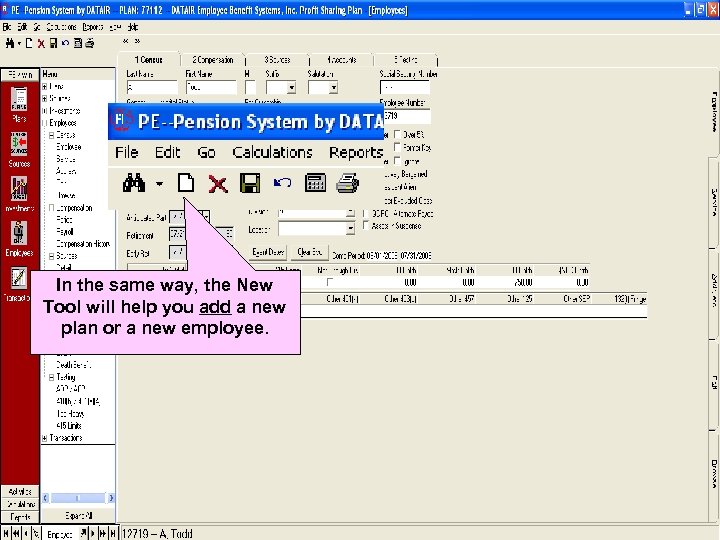The image size is (720, 540).
Task: Switch to the 2 Compensation tab
Action: 213,60
